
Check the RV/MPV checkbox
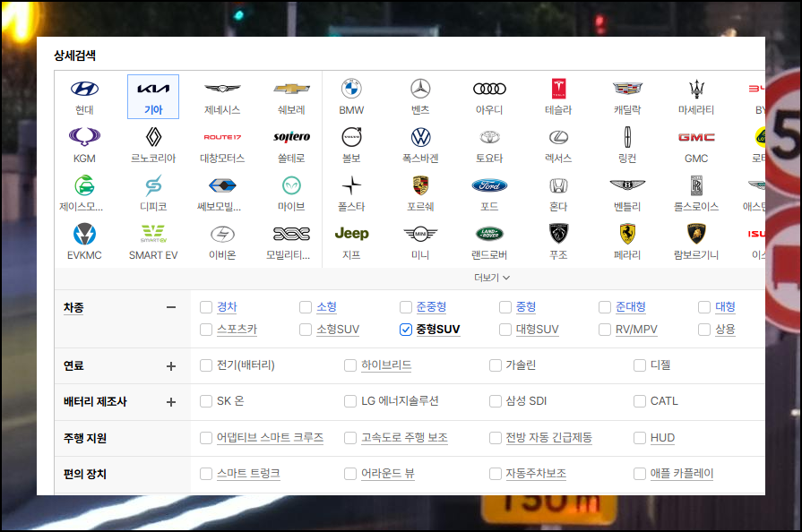click(x=605, y=330)
